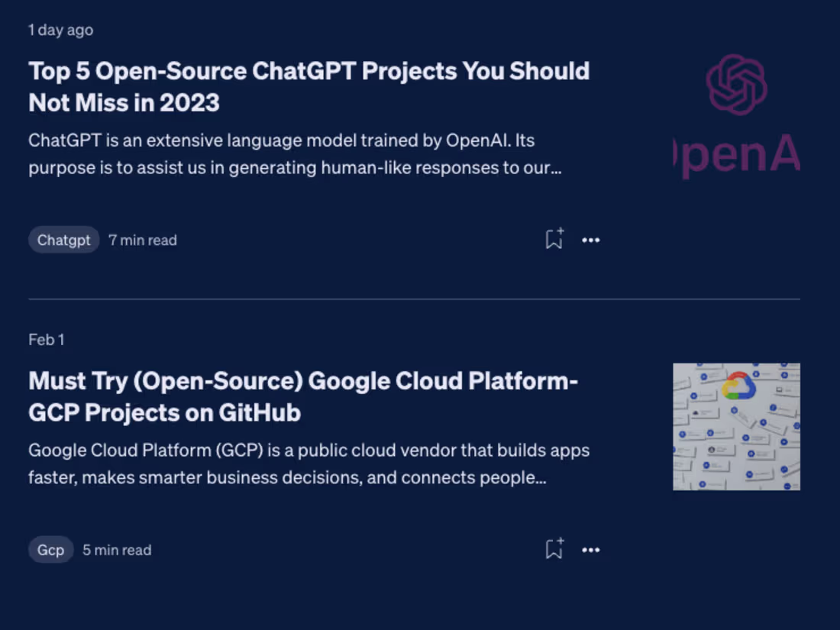Click the purple OpenAI wordmark text in thumbnail
The image size is (840, 630).
click(x=738, y=155)
